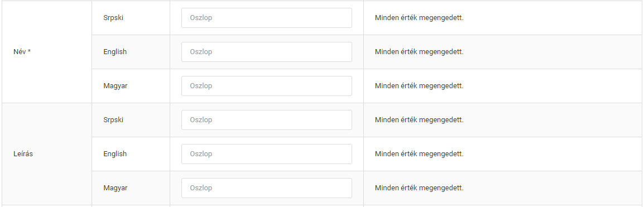Select the Leírás row header cell
644x207 pixels.
pos(47,154)
